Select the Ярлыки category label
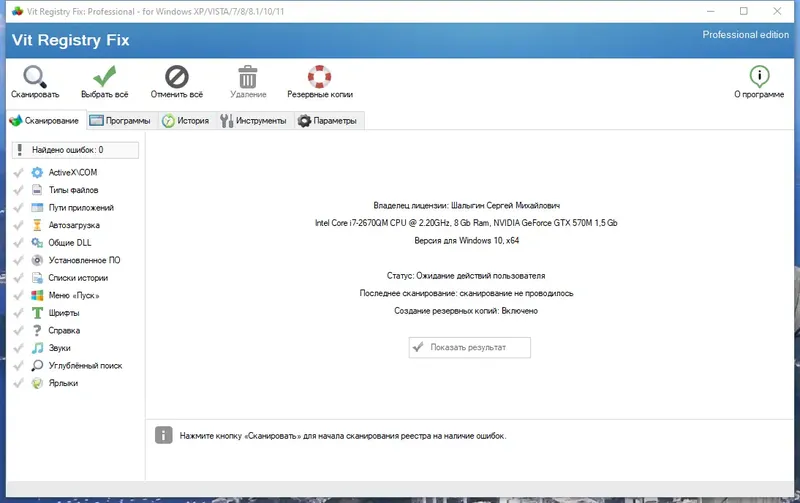 pyautogui.click(x=63, y=383)
